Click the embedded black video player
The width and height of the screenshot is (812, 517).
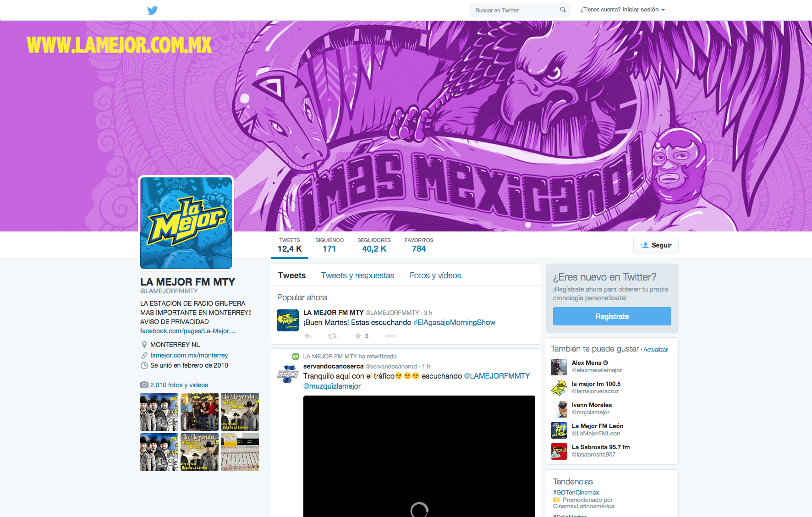click(x=419, y=456)
